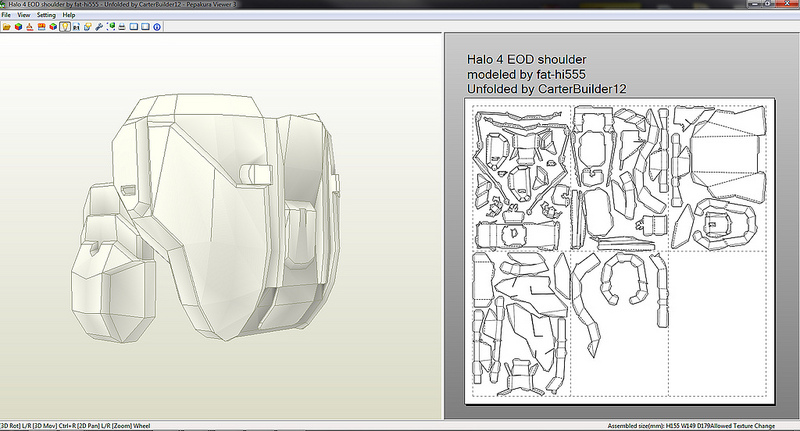Click the green cube selection toolbar icon
800x431 pixels.
pos(111,27)
